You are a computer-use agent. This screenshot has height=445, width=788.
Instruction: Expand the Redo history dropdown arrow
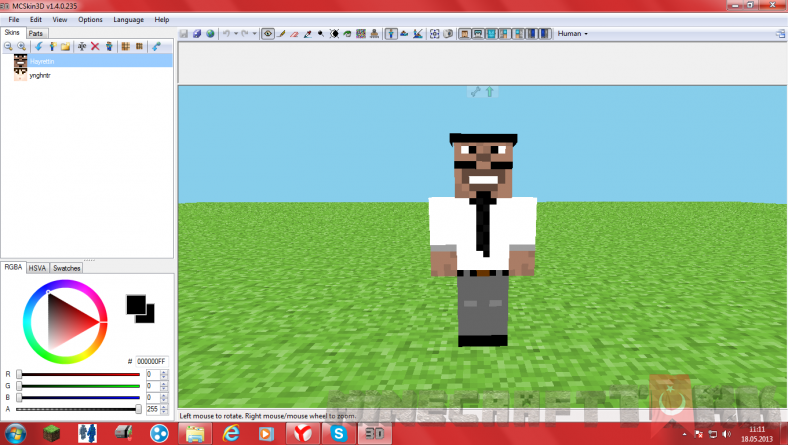(254, 34)
